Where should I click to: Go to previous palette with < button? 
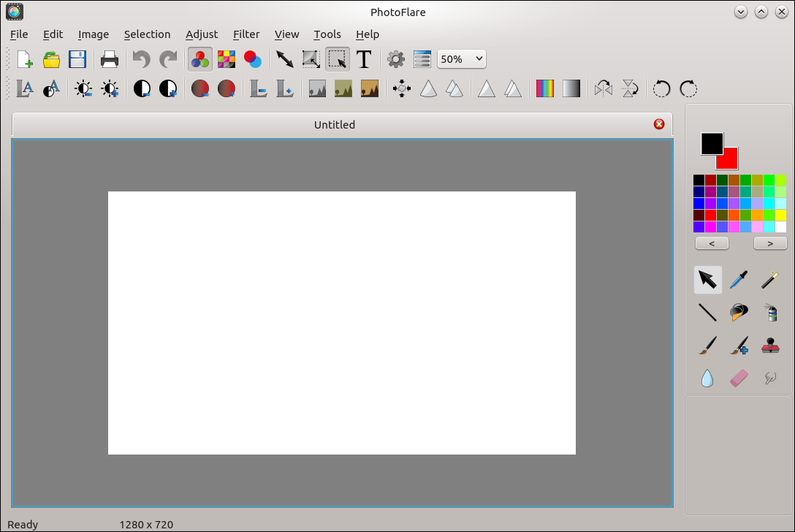[x=711, y=243]
